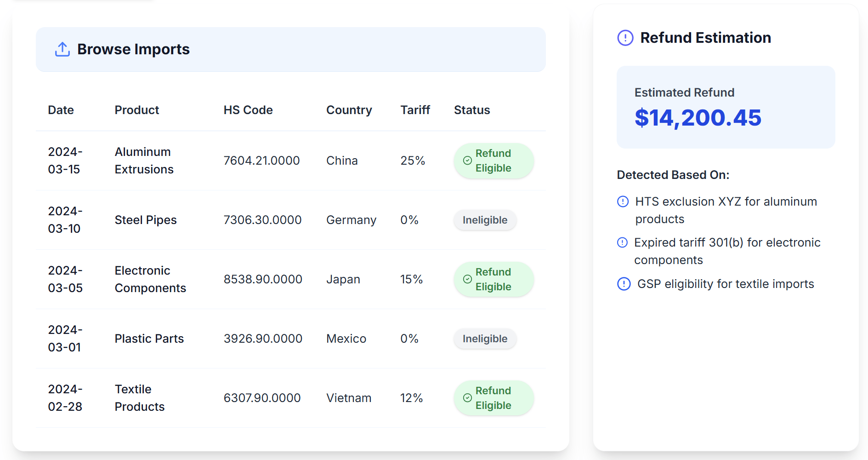Select the Refund Eligible badge for China row
This screenshot has height=460, width=868.
494,161
